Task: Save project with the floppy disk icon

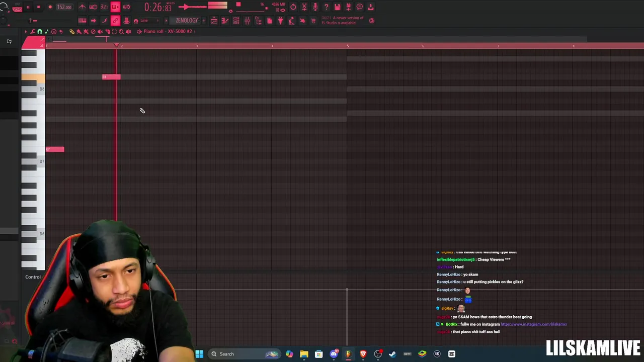Action: coord(338,7)
